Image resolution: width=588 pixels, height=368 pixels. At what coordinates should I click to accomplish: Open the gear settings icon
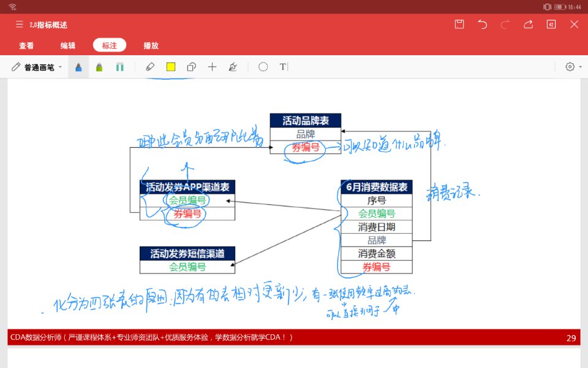(570, 67)
